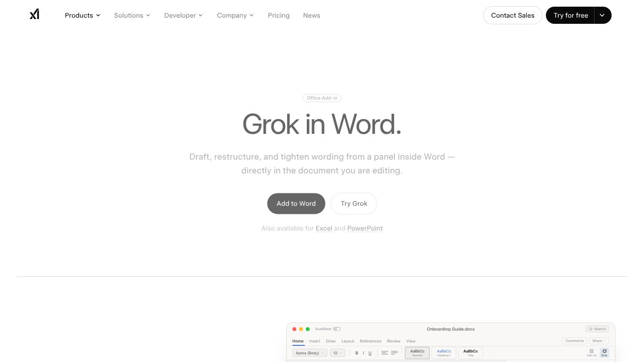Apply the Heading 1 style
The height and width of the screenshot is (362, 644).
click(444, 353)
